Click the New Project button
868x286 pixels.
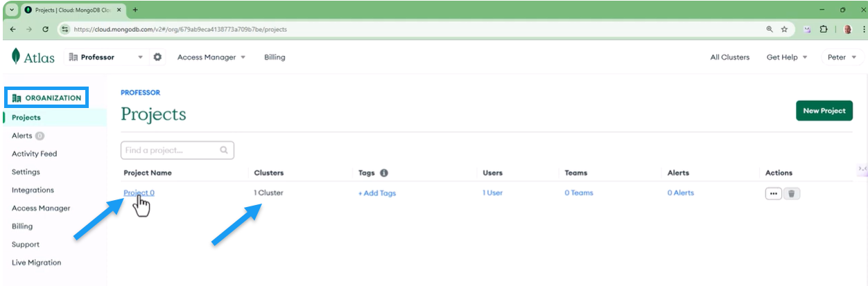pyautogui.click(x=824, y=111)
